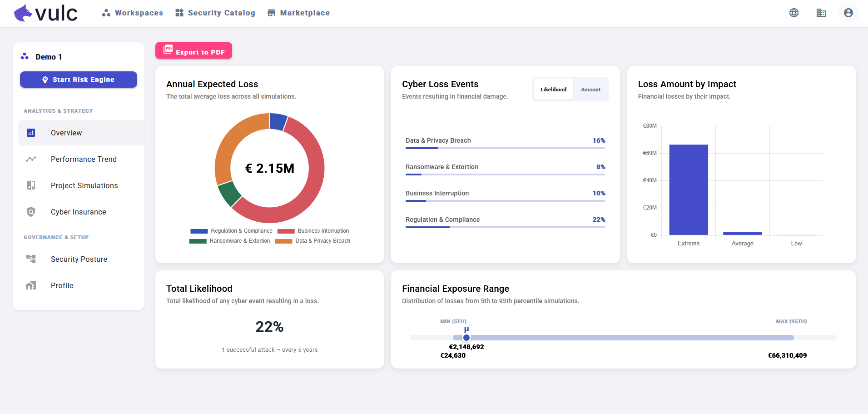
Task: Switch the Cyber Loss Events view to Amount
Action: (590, 89)
